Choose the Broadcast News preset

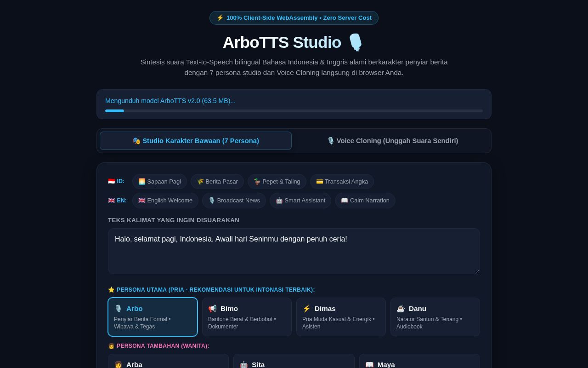pyautogui.click(x=234, y=201)
